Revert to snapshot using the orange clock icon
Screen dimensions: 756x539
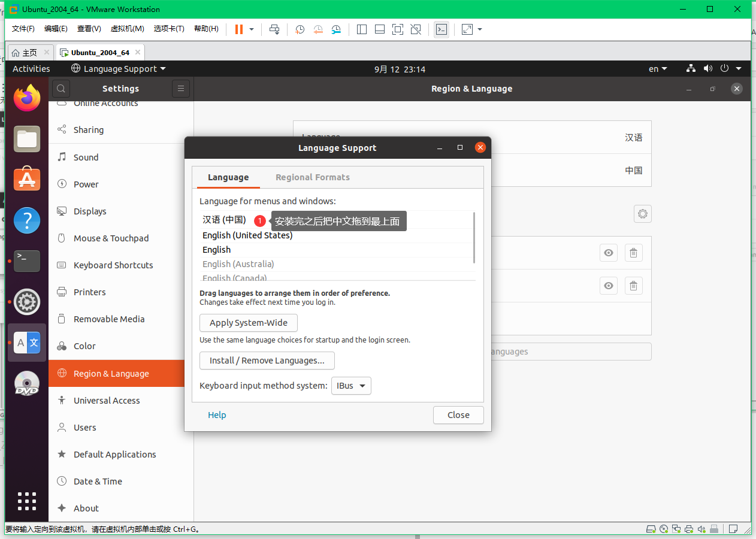318,29
